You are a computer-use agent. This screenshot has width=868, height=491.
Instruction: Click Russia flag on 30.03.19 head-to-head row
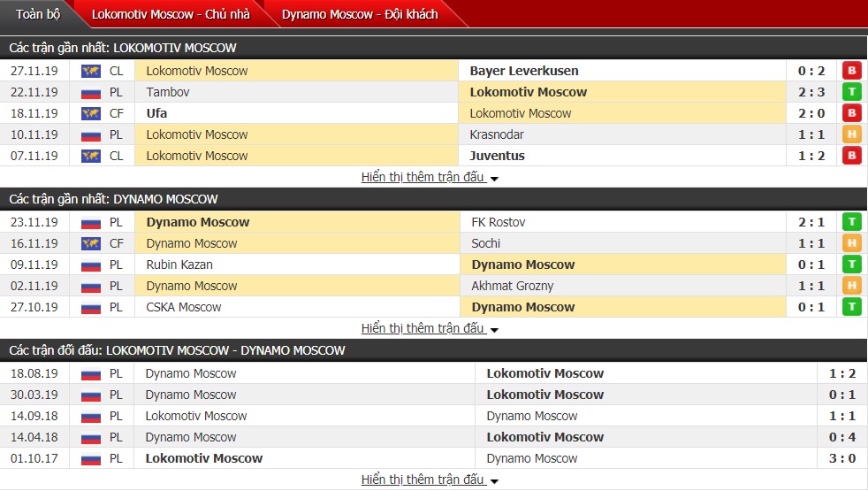pos(91,395)
